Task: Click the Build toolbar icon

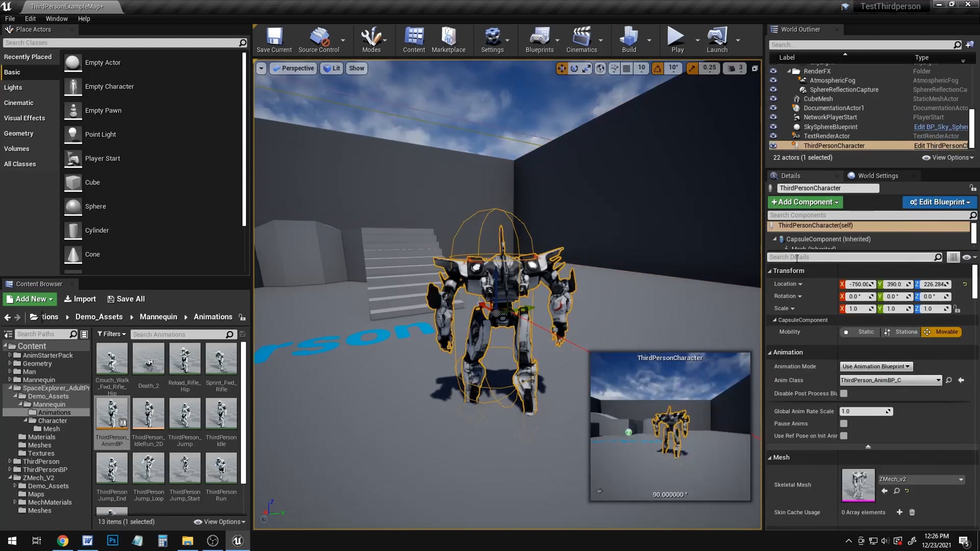Action: 629,40
